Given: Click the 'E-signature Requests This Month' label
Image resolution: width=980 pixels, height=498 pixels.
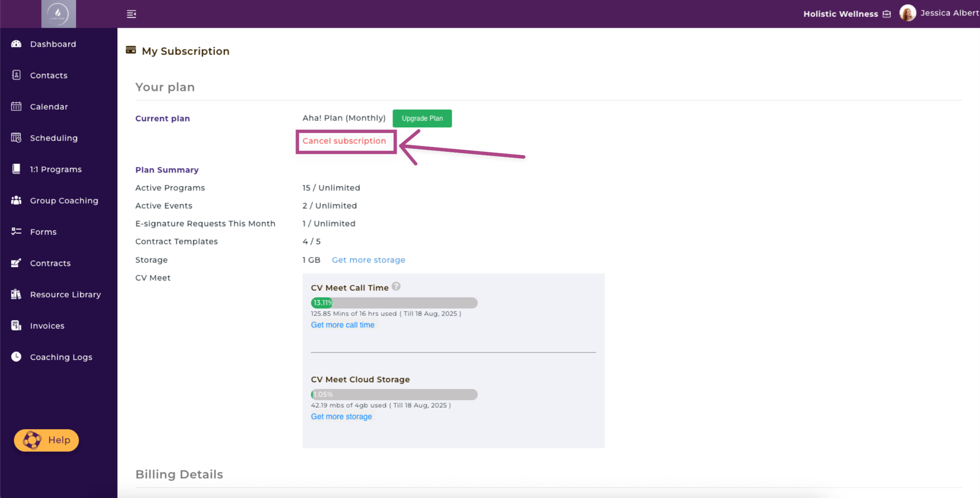Looking at the screenshot, I should point(205,223).
